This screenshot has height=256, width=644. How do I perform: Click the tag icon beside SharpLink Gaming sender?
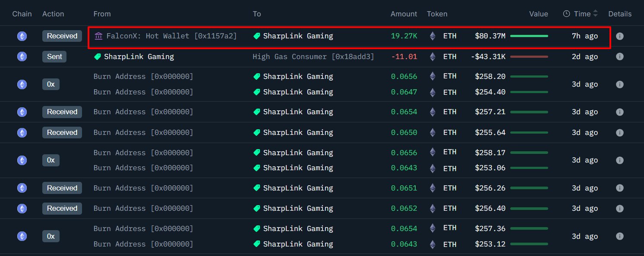(98, 56)
